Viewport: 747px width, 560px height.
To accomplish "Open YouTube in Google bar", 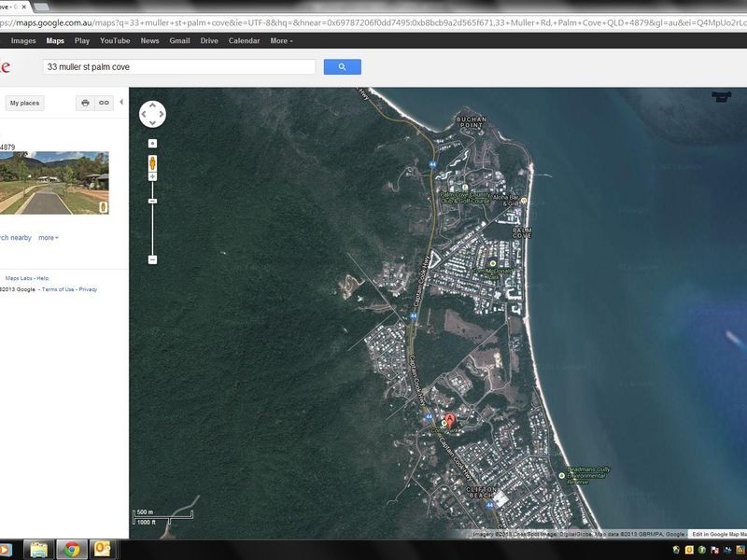I will pos(115,41).
